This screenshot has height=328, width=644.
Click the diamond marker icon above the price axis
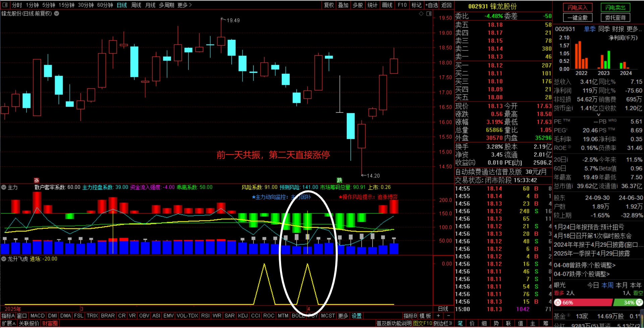tap(421, 14)
